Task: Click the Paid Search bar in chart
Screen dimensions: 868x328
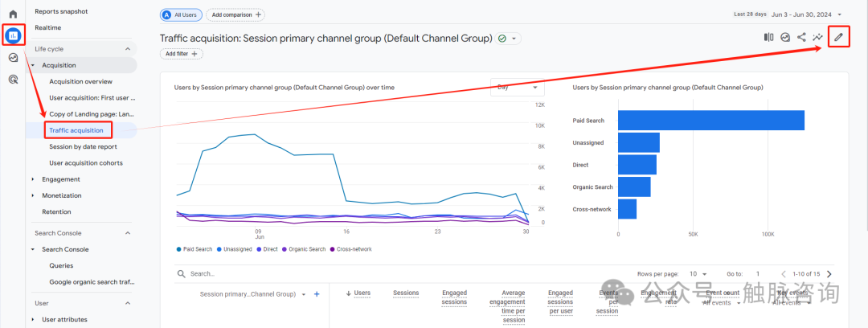Action: pos(710,121)
